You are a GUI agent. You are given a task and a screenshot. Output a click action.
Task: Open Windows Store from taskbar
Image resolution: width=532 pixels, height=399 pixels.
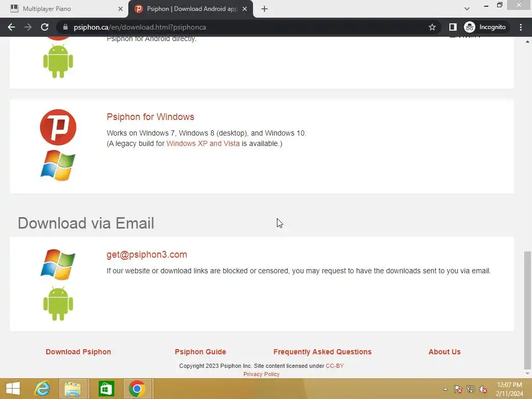pos(106,389)
